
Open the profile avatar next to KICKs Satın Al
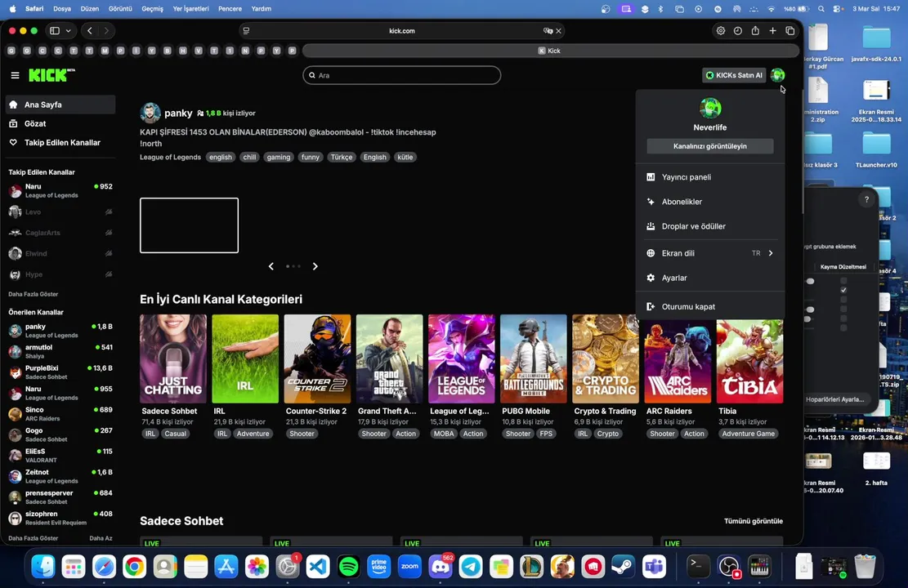pyautogui.click(x=778, y=74)
